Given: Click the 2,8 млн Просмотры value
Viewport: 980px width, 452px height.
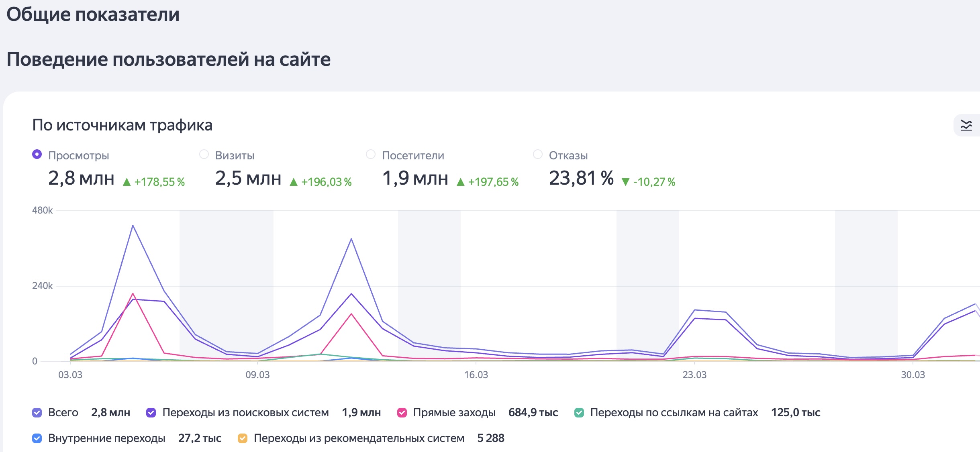Looking at the screenshot, I should 81,178.
